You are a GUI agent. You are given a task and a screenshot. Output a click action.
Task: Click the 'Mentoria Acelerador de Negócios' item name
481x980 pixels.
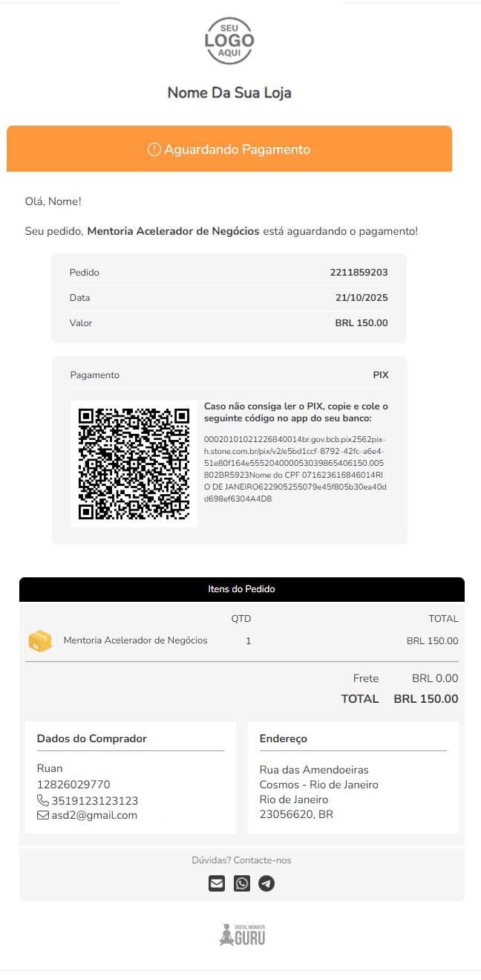(x=136, y=640)
